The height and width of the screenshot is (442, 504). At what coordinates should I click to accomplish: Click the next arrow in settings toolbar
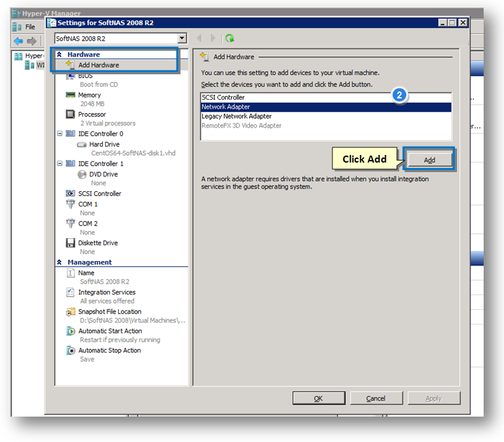click(213, 38)
